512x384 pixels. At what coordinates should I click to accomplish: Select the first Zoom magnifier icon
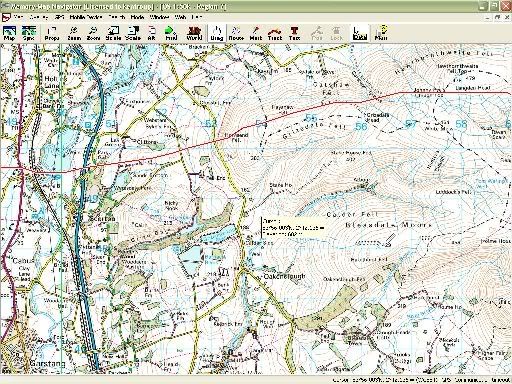click(x=74, y=33)
